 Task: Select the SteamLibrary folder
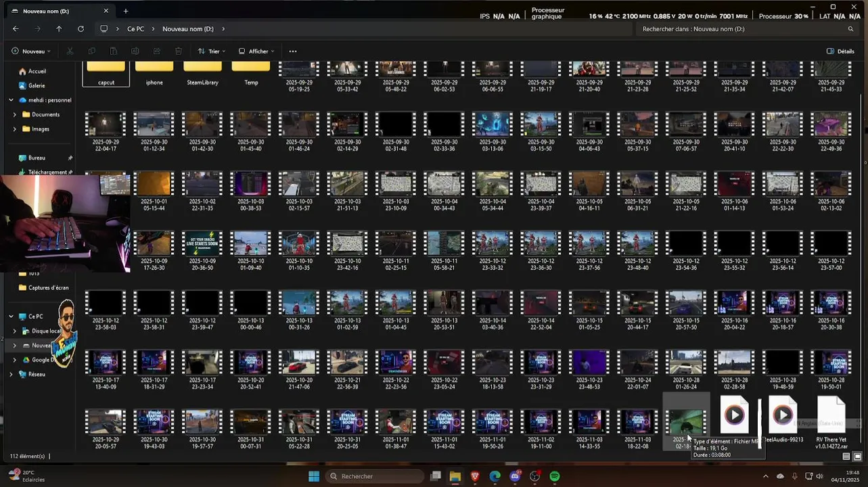(x=203, y=74)
